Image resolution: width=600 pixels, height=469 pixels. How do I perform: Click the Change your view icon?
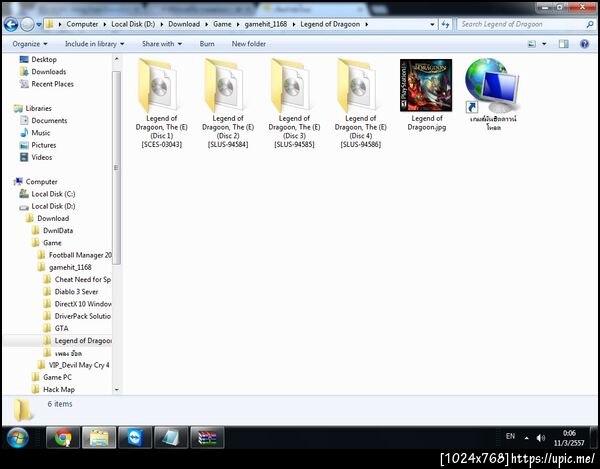[532, 44]
